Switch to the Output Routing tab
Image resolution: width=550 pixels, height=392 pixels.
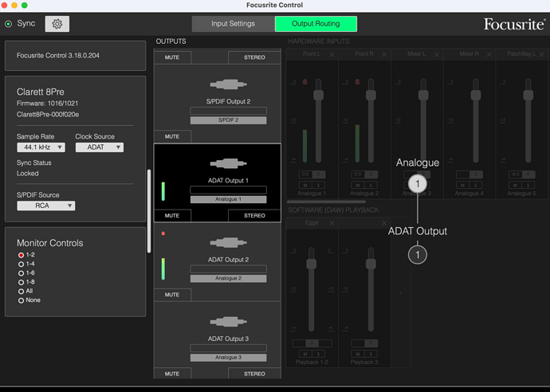coord(316,24)
